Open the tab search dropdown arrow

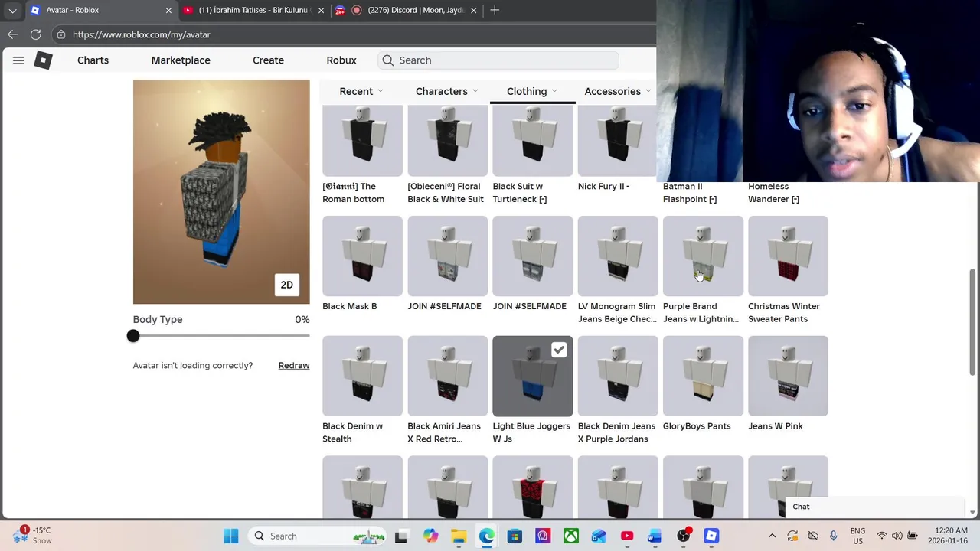(12, 11)
